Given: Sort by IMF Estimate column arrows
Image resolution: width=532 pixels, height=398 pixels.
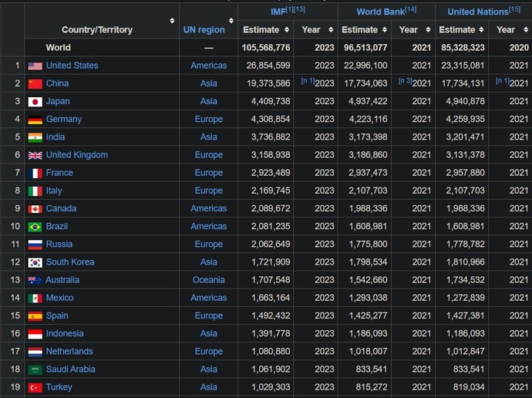Looking at the screenshot, I should tap(287, 30).
